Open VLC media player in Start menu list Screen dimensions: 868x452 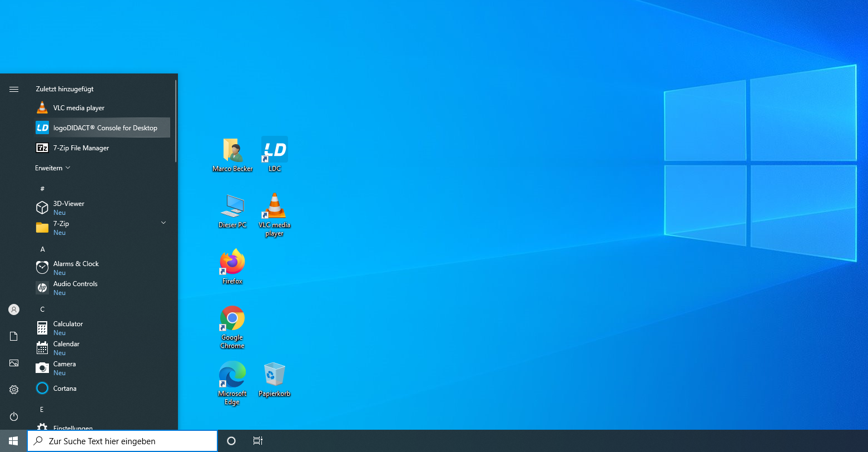102,108
